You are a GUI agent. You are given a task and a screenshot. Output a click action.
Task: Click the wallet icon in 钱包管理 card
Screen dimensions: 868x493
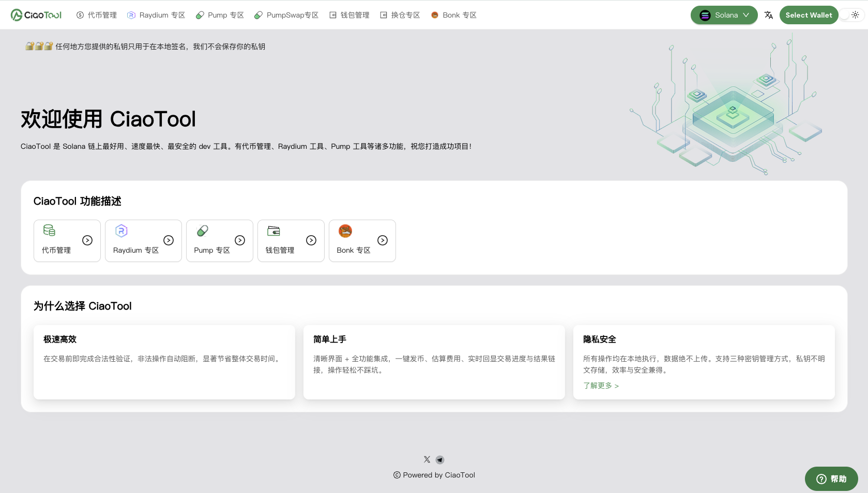point(273,230)
